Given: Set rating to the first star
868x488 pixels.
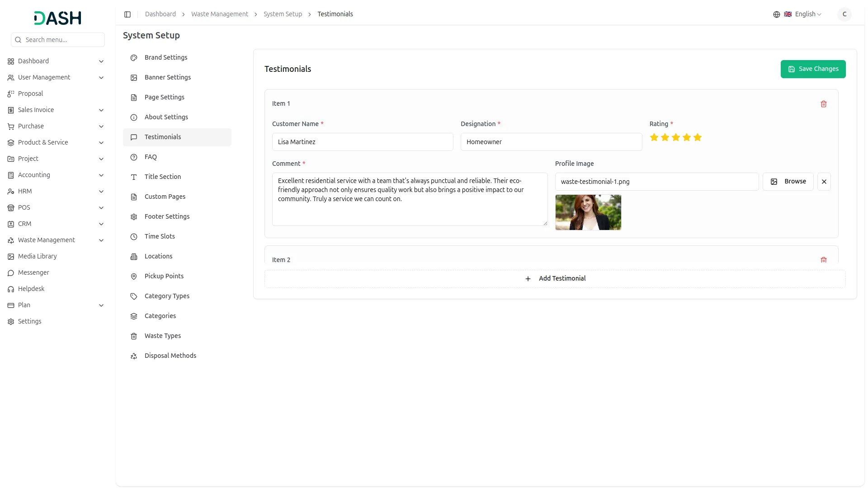Looking at the screenshot, I should 654,137.
